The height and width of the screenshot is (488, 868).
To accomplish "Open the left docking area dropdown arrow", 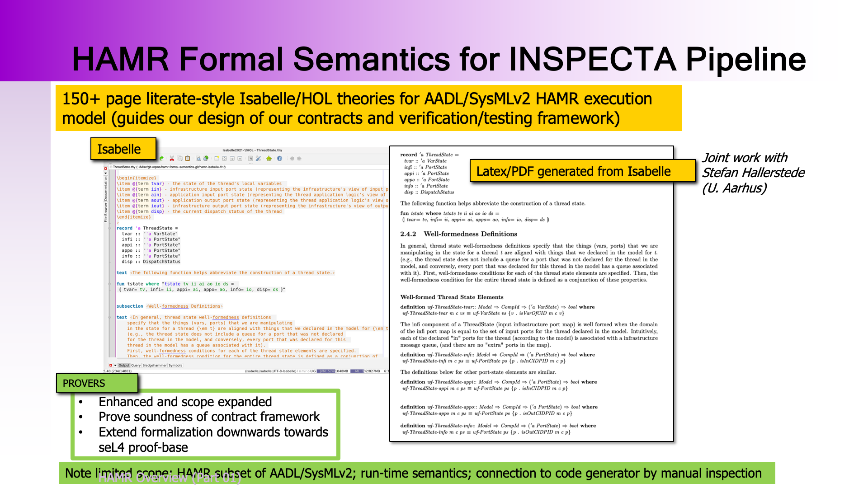I will click(x=106, y=173).
